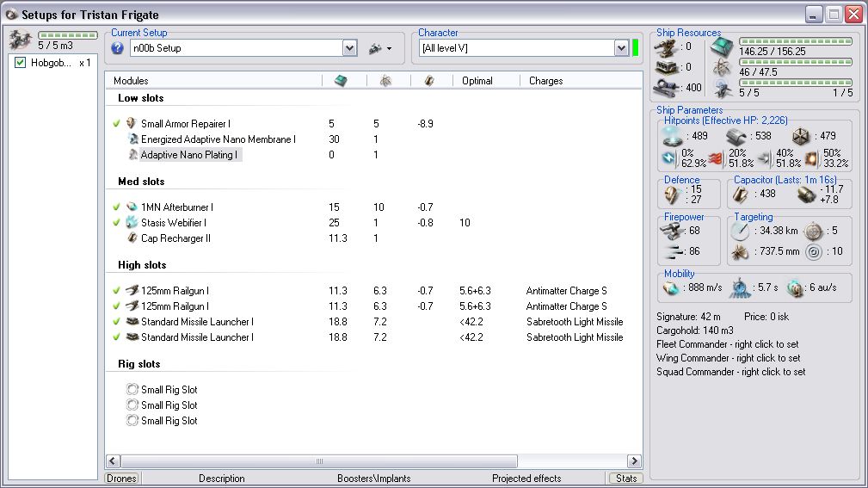Click the calibration icon showing 400

[x=667, y=88]
